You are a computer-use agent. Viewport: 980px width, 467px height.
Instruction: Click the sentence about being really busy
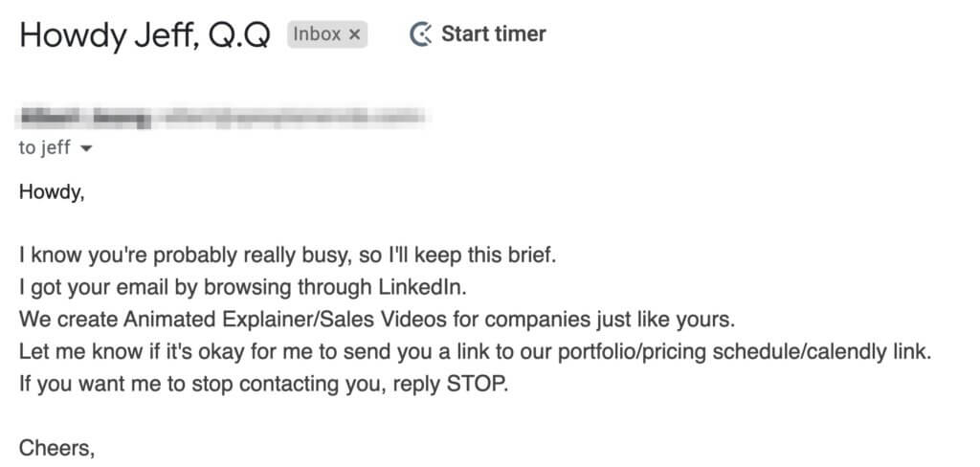(287, 256)
